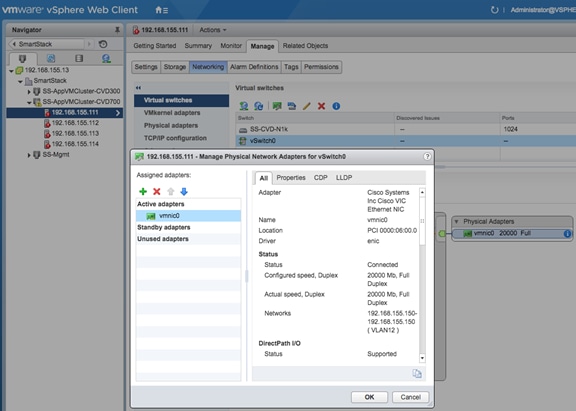Switch to Settings sub-tab
Screen dimensions: 576x411
tap(146, 67)
